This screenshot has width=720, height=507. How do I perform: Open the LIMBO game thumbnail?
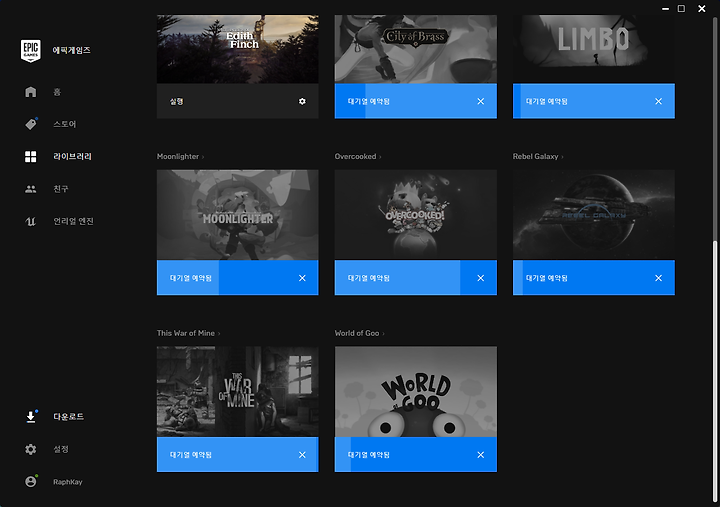tap(594, 49)
